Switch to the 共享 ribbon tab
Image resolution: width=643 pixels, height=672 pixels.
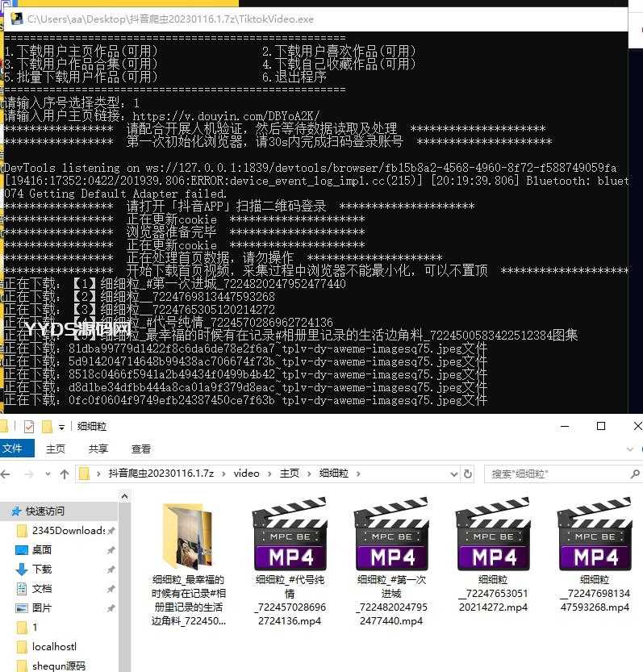(98, 449)
